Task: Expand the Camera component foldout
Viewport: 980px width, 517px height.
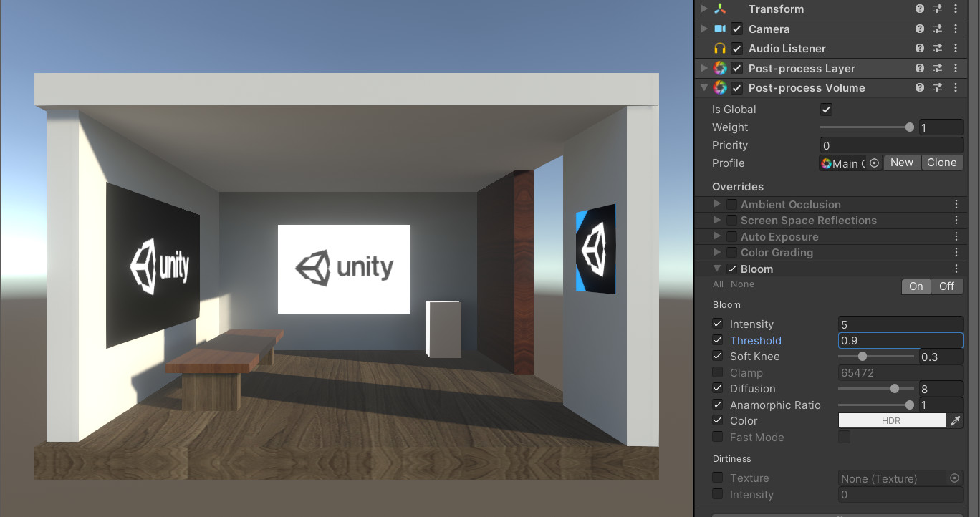Action: pos(704,29)
